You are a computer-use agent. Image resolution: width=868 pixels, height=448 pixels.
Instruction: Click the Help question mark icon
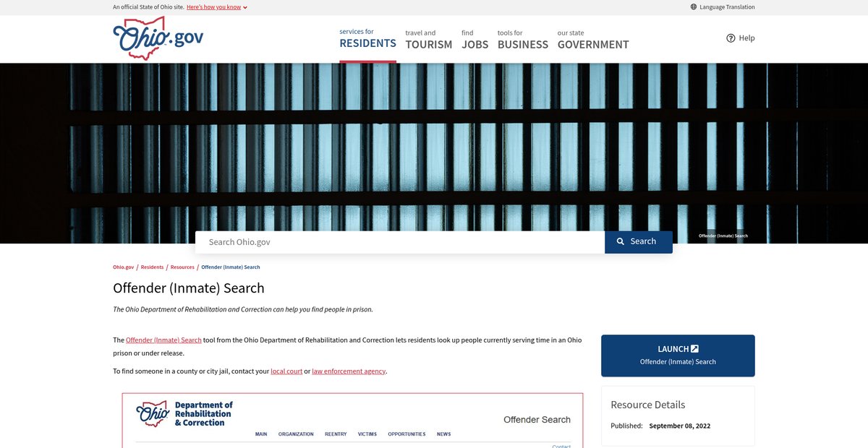coord(731,38)
